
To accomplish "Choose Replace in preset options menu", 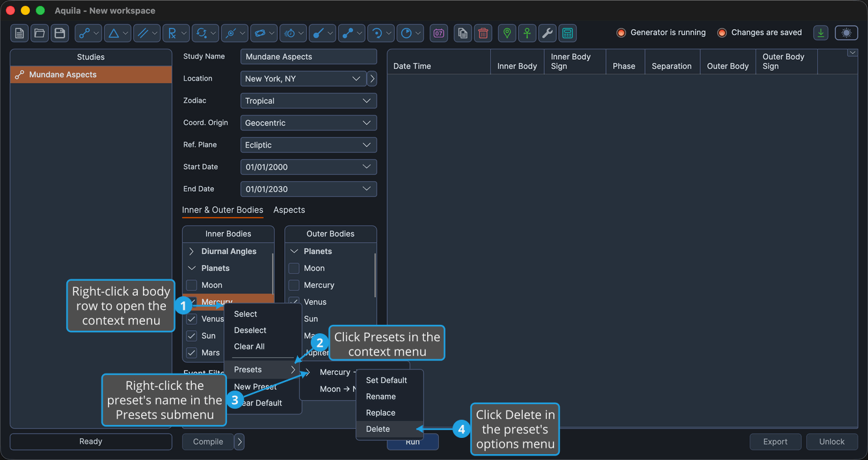I will [389, 413].
